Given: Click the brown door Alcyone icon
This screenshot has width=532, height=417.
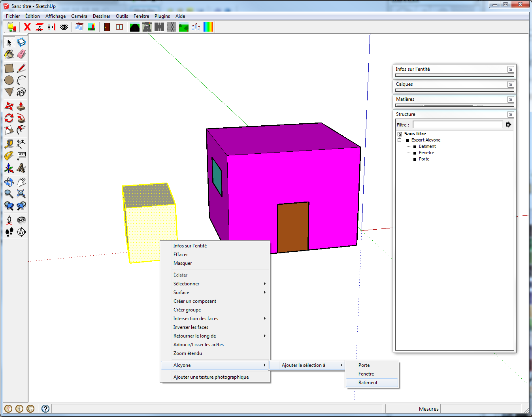Looking at the screenshot, I should tap(107, 27).
